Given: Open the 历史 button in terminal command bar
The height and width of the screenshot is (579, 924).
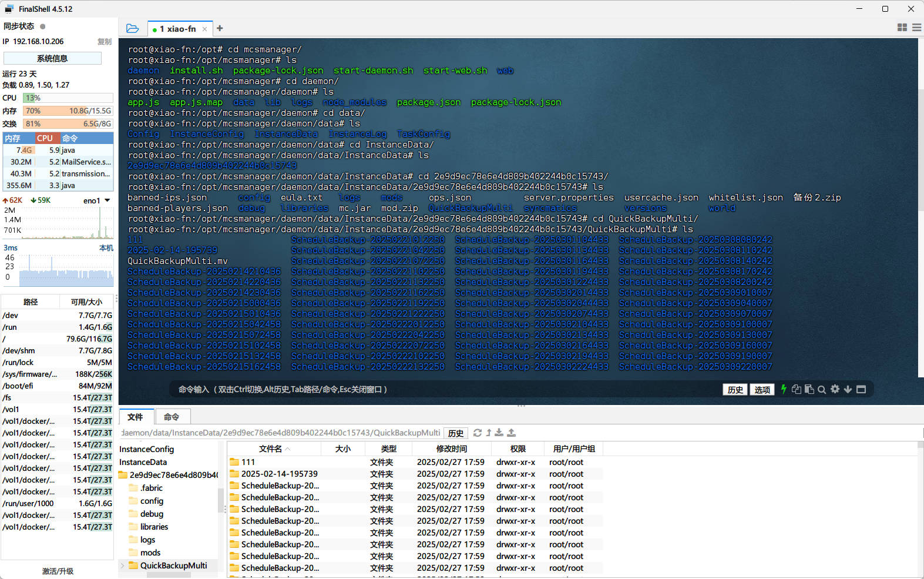Looking at the screenshot, I should [x=735, y=390].
